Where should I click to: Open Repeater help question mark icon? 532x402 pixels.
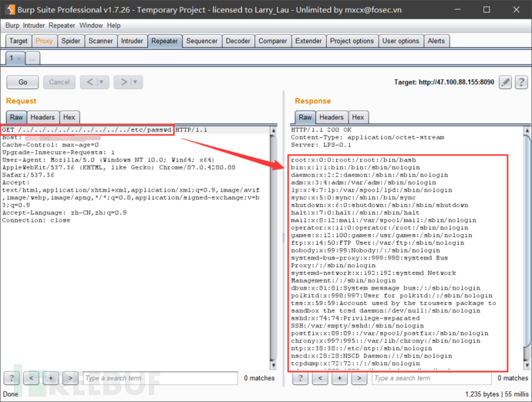coord(521,82)
